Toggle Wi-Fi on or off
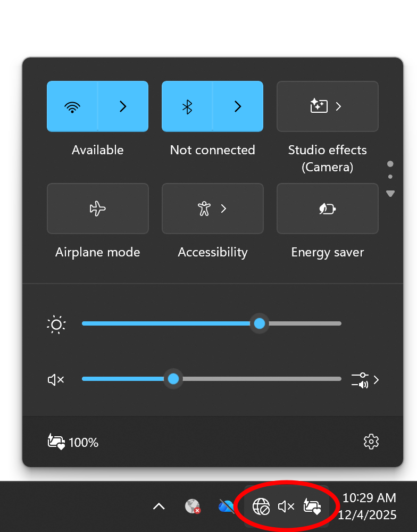Viewport: 417px width, 532px height. (72, 106)
